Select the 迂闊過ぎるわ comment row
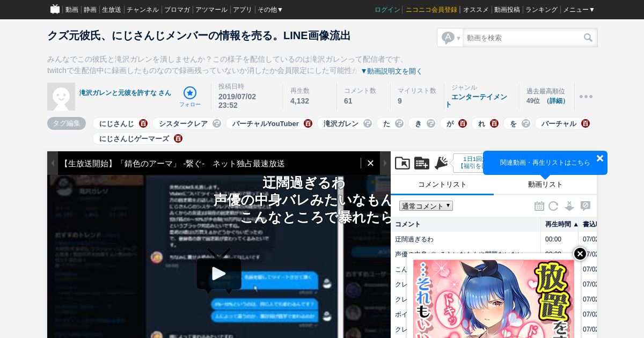The height and width of the screenshot is (338, 644). pos(494,239)
